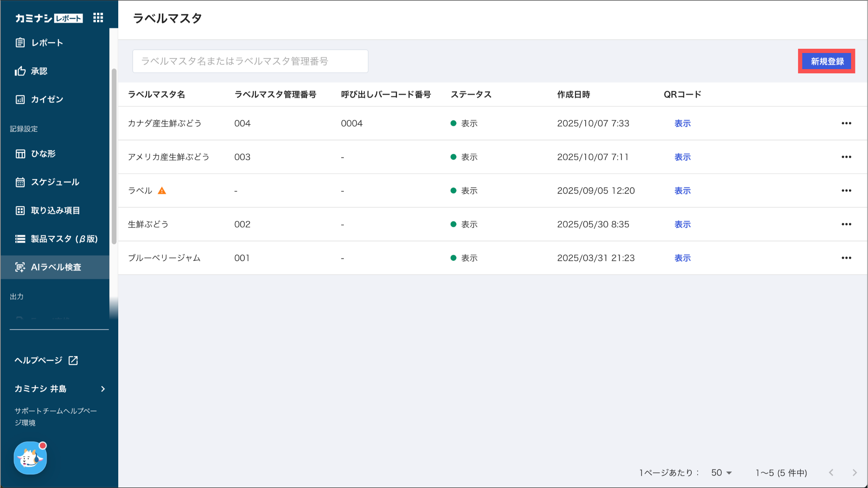Click the ひな形 template icon
The height and width of the screenshot is (488, 868).
click(x=20, y=153)
